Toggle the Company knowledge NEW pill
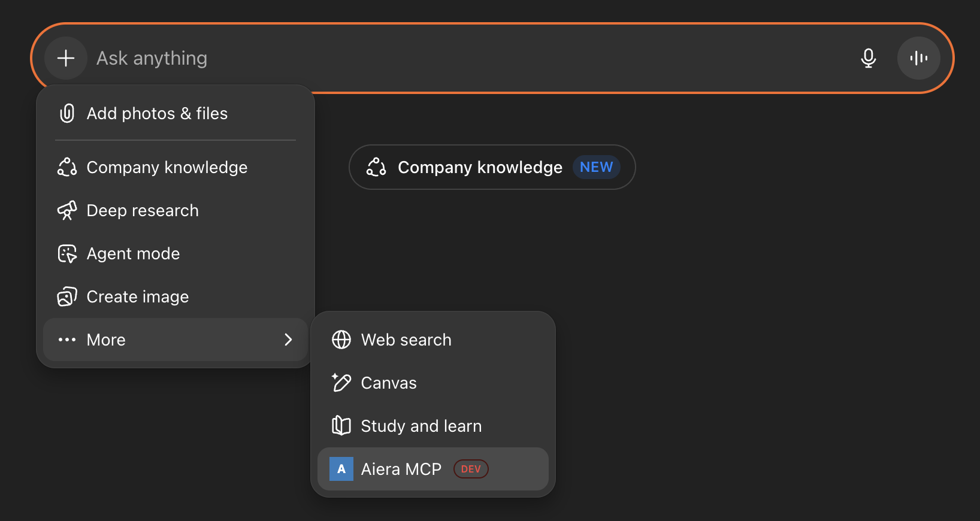 [479, 167]
